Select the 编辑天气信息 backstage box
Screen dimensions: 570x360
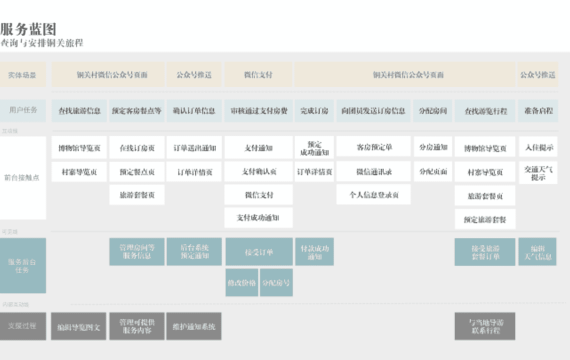537,252
